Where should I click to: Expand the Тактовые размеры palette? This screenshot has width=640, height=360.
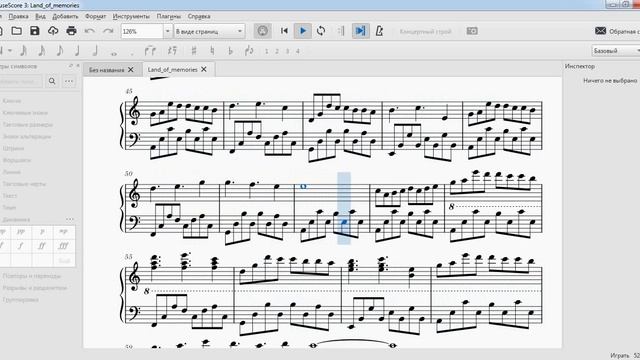(27, 125)
